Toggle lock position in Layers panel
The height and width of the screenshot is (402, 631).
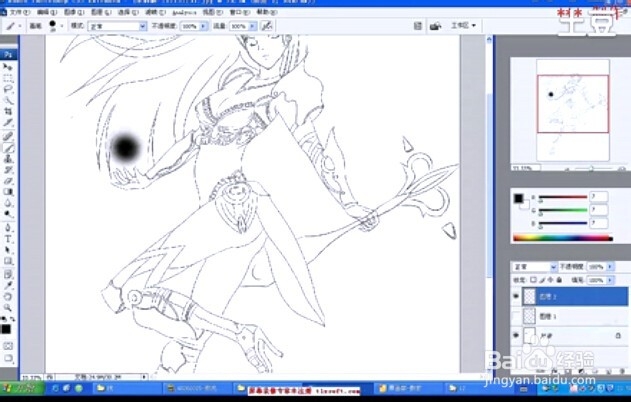coord(551,280)
